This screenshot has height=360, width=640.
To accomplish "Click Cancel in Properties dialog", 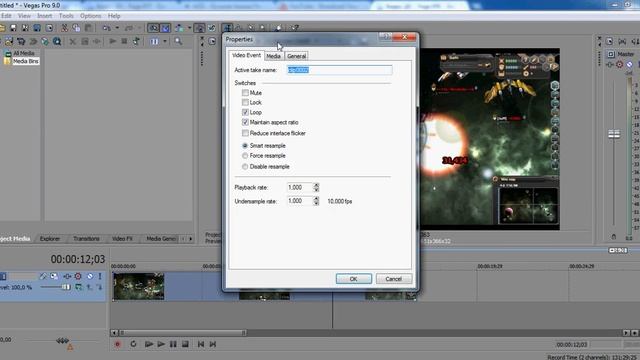I will point(393,279).
